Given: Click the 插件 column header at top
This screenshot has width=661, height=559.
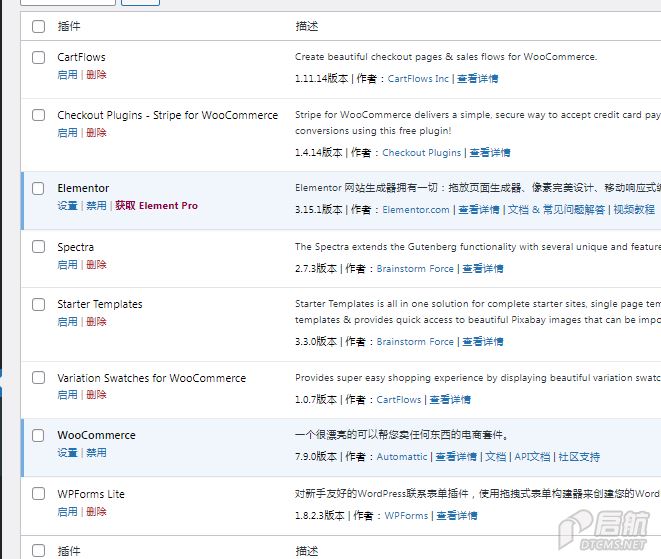Looking at the screenshot, I should (69, 26).
